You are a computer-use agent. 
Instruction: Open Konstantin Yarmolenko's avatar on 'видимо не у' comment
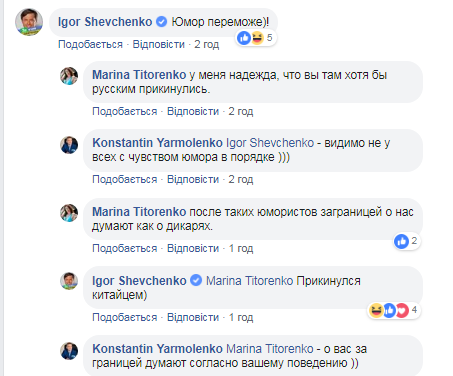pyautogui.click(x=69, y=145)
